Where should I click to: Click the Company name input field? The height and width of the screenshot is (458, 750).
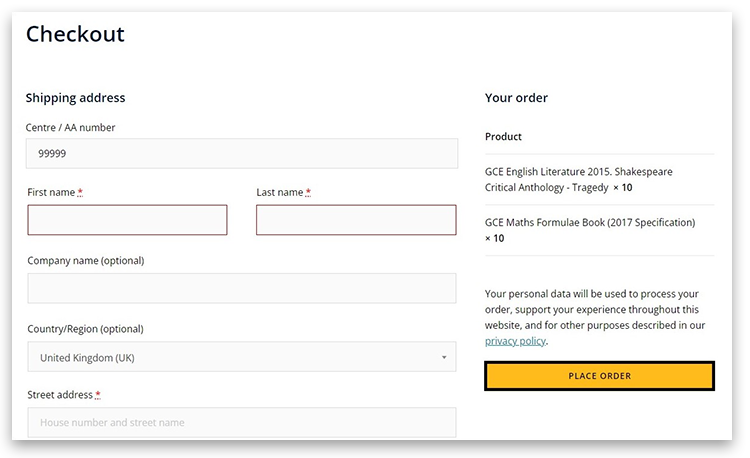(x=241, y=288)
